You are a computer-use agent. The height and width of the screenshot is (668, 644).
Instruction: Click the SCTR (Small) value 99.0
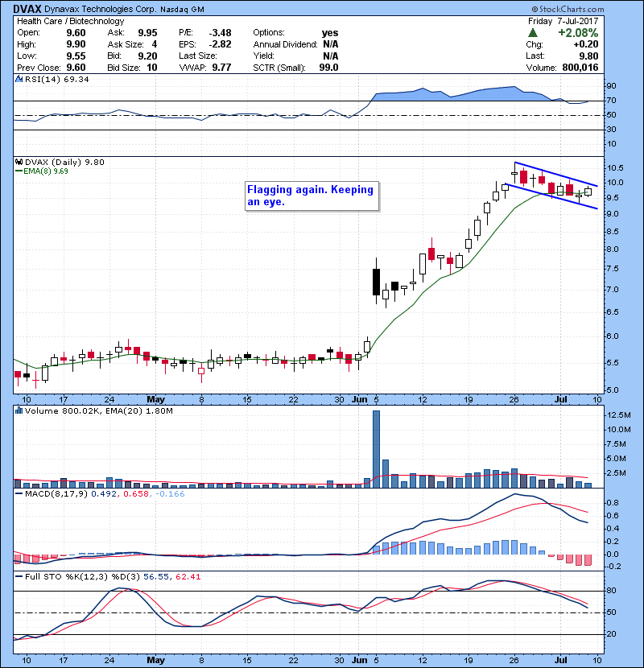click(x=328, y=68)
